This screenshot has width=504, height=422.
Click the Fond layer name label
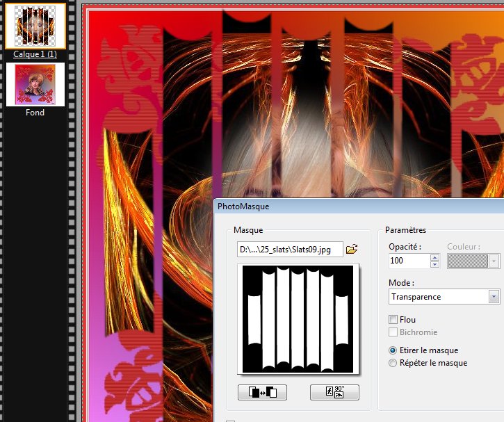click(x=35, y=113)
